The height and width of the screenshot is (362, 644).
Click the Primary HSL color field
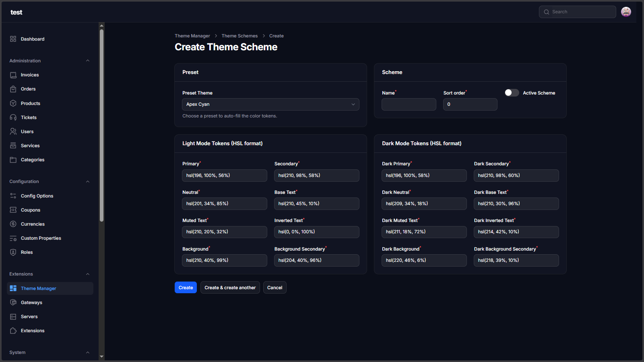[224, 176]
